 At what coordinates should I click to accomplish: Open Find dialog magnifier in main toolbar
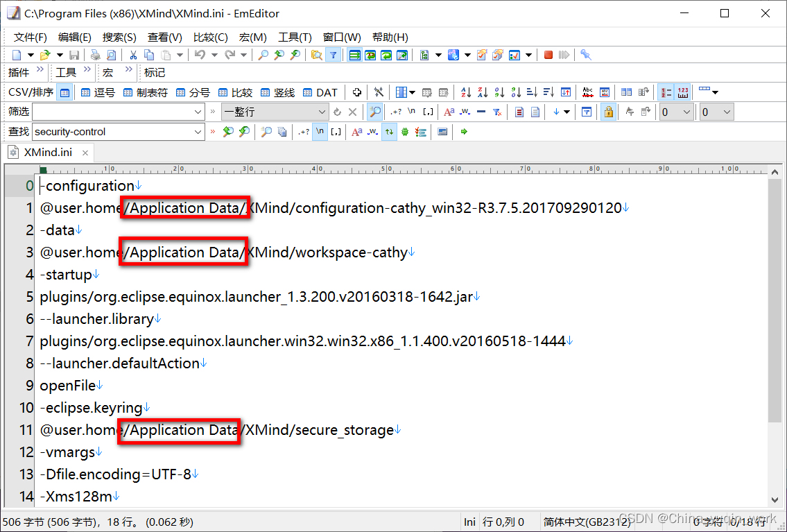click(x=263, y=55)
